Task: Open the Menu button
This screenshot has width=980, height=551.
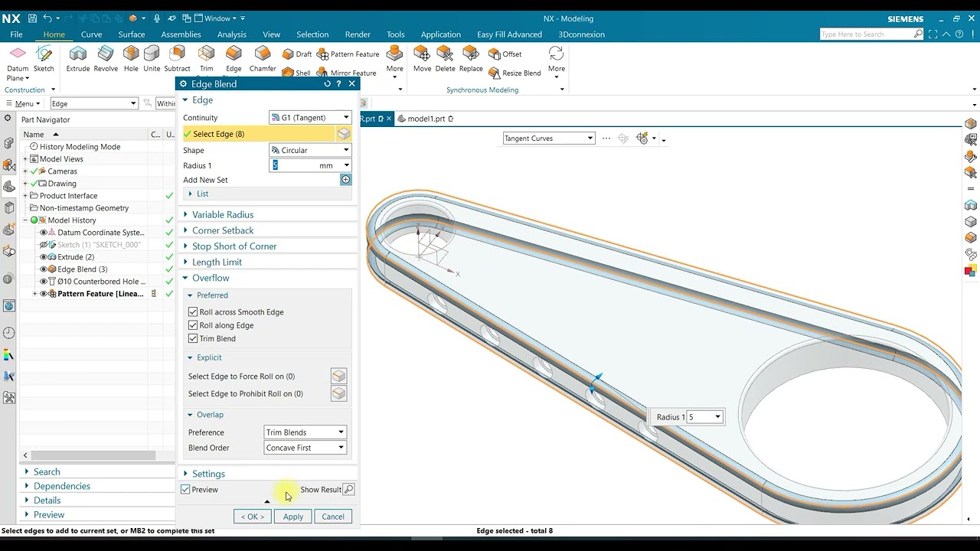Action: point(22,104)
